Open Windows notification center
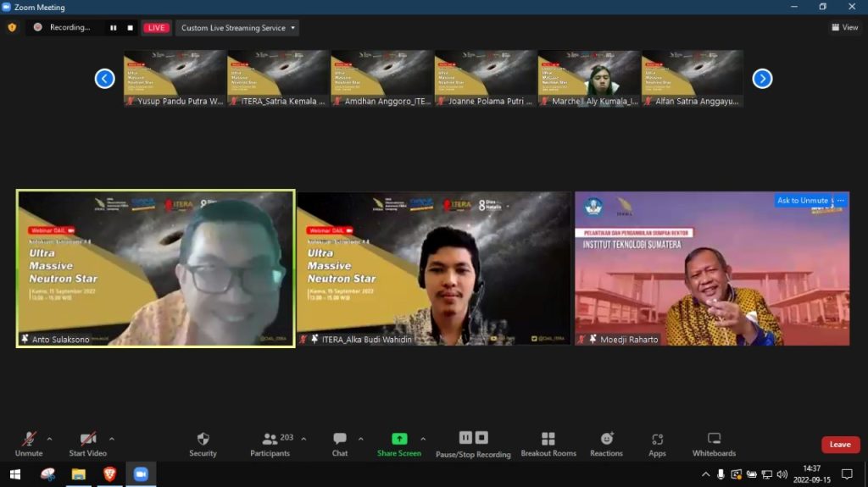The width and height of the screenshot is (868, 487). point(847,474)
